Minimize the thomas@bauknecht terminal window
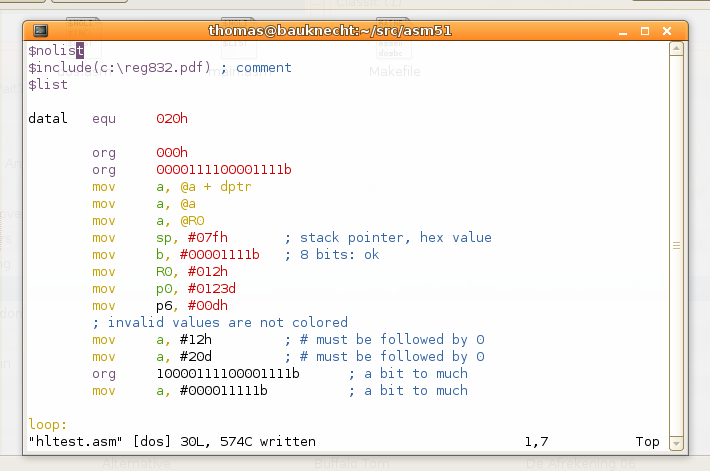This screenshot has height=471, width=710. click(623, 31)
